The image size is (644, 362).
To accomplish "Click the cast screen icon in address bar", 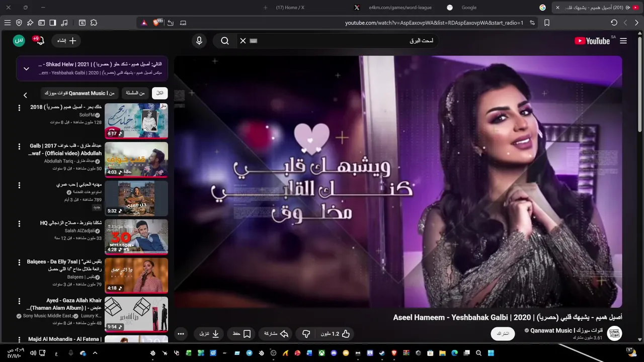I will pos(183,23).
